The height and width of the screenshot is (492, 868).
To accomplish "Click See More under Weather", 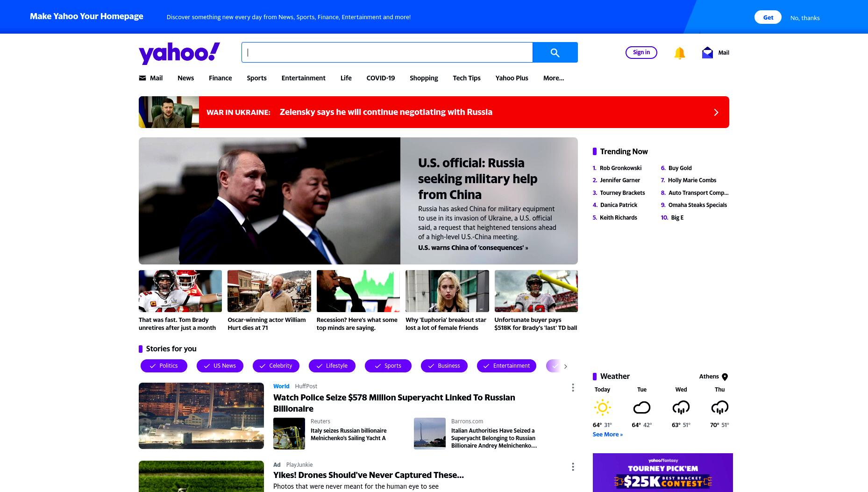I will (607, 435).
